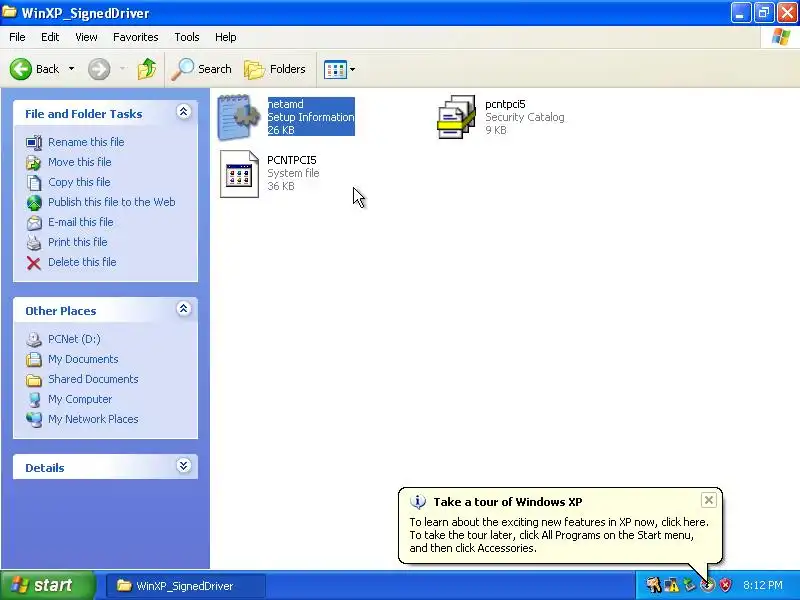
Task: Close the Windows XP tour balloon
Action: tap(709, 500)
